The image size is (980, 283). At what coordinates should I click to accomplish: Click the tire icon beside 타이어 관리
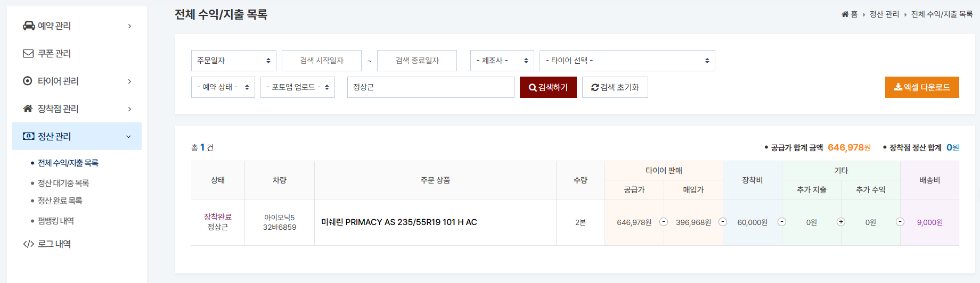pos(28,81)
